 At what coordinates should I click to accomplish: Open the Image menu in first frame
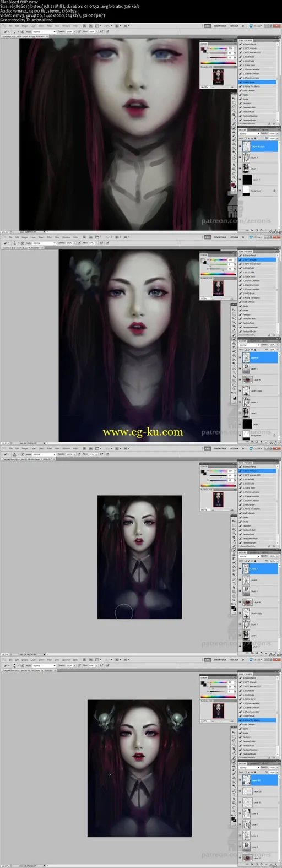pyautogui.click(x=24, y=26)
